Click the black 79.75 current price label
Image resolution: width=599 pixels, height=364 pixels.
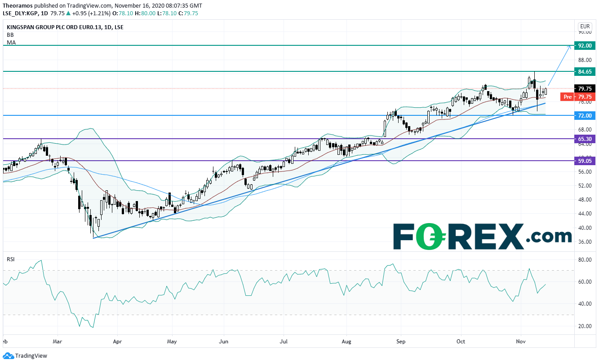click(585, 89)
